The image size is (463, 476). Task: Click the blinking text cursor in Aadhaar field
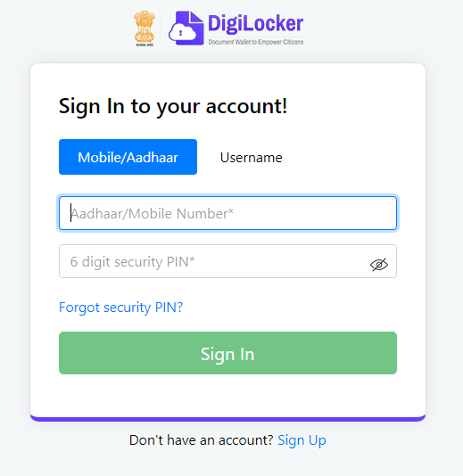(x=70, y=213)
